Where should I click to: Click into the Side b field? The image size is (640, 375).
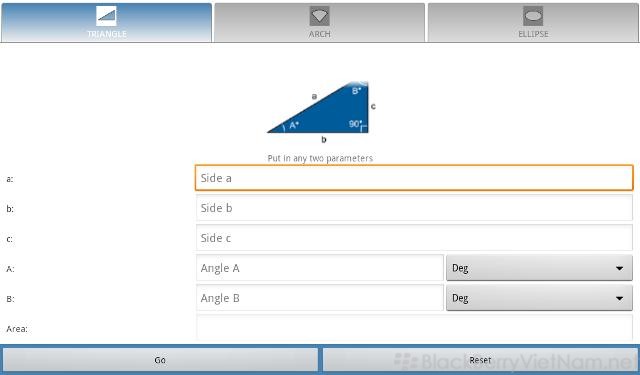414,208
